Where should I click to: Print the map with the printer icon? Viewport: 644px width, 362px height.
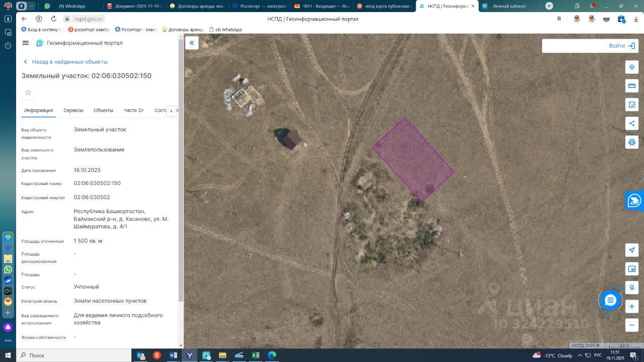[632, 142]
